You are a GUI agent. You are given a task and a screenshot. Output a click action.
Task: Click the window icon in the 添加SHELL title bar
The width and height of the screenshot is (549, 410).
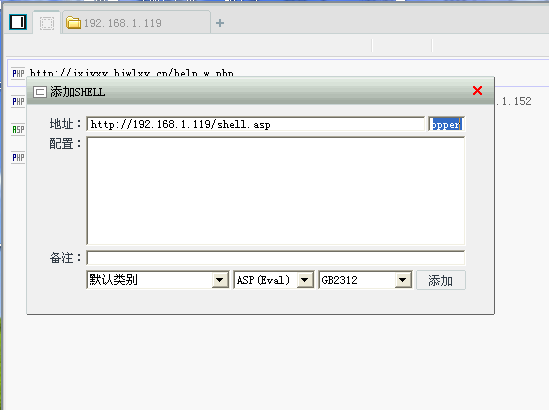(40, 92)
